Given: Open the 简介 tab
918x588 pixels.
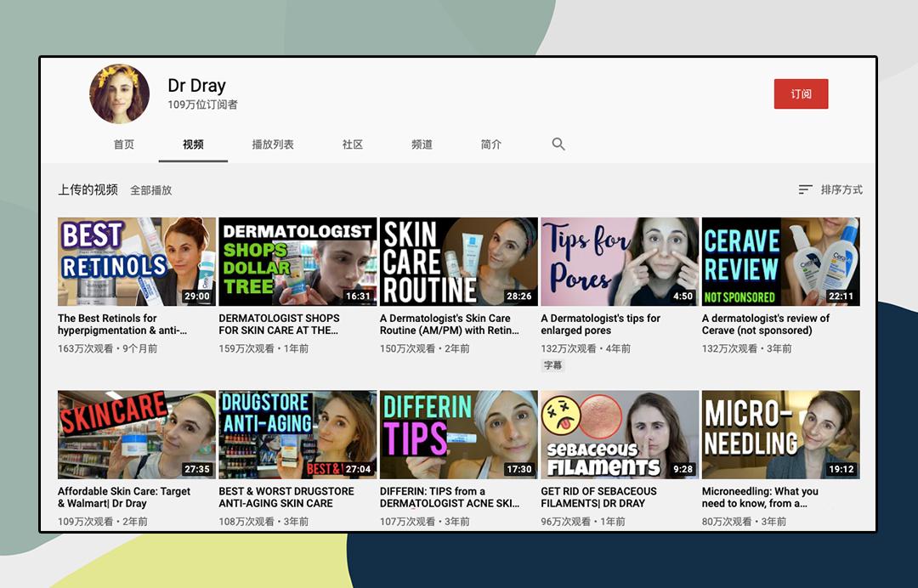Looking at the screenshot, I should pos(490,144).
